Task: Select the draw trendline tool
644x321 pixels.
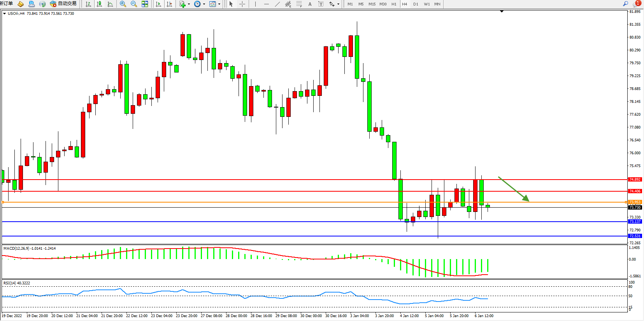Action: (x=277, y=4)
